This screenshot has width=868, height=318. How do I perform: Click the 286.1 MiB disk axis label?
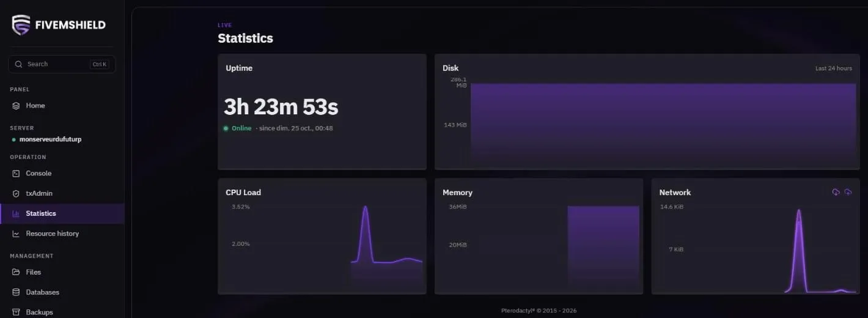(x=458, y=83)
